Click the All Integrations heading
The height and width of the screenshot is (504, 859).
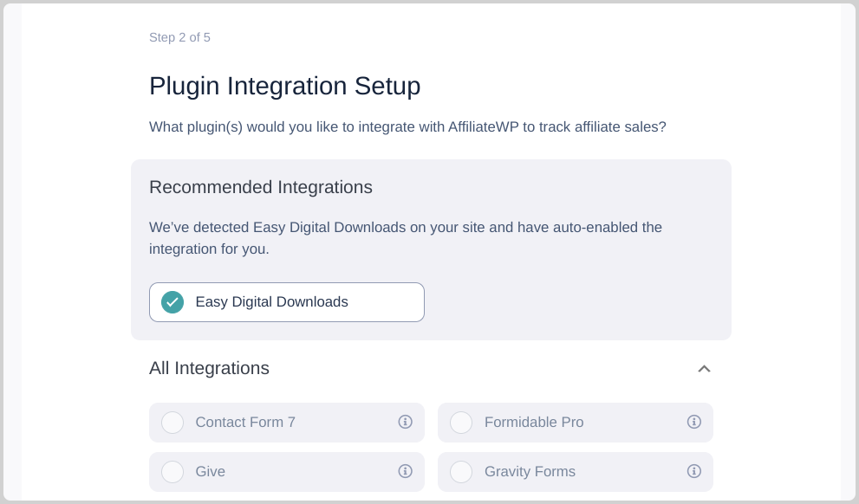click(209, 368)
